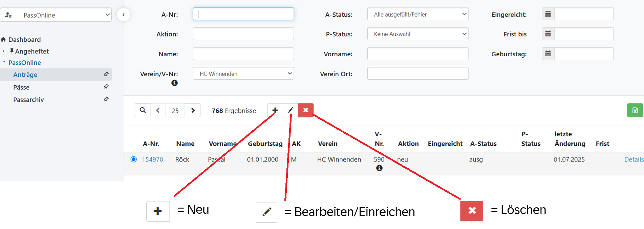
Task: Add a new application with plus icon
Action: click(x=275, y=110)
